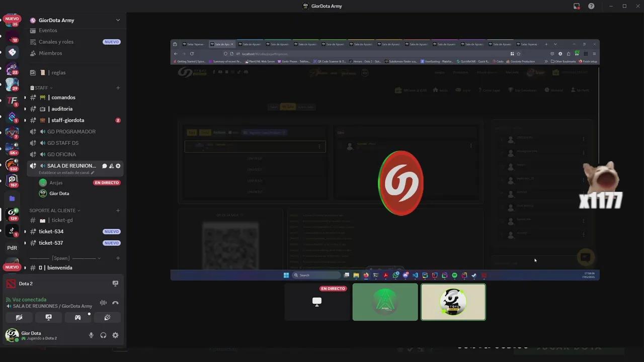Edit SALA DE REUNIONES channel settings
Screen dimensions: 644x362
[x=118, y=166]
